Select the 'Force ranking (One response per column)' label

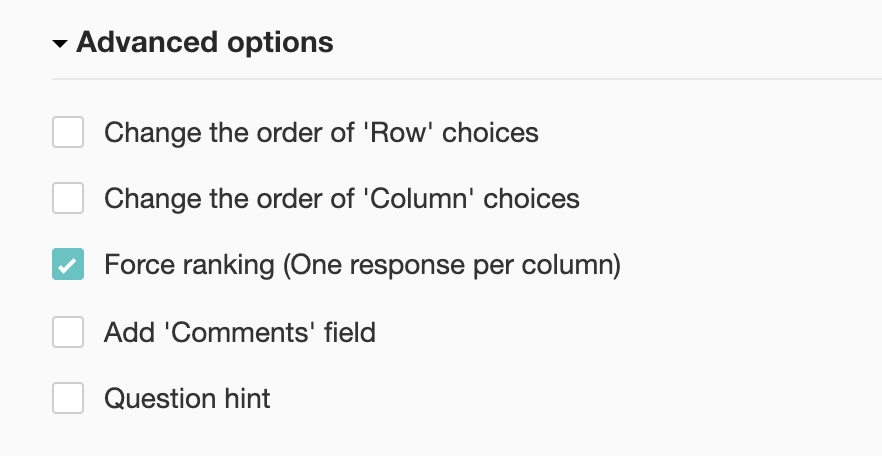click(x=362, y=265)
